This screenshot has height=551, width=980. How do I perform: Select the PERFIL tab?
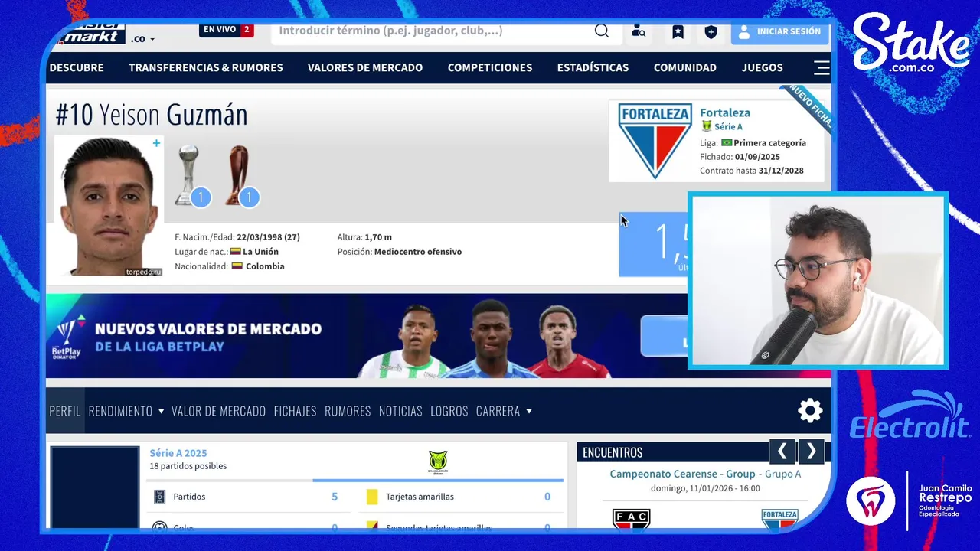(x=65, y=411)
